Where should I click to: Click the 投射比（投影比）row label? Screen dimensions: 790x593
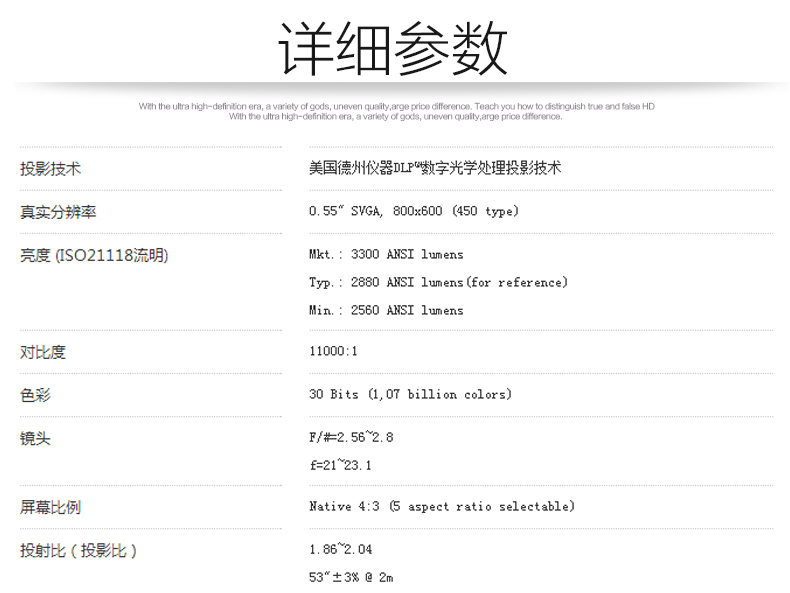(79, 550)
